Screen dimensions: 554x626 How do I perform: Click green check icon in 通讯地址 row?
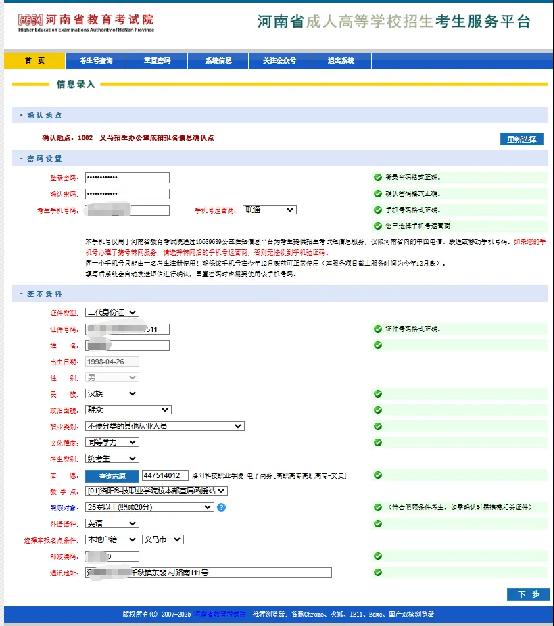point(378,572)
